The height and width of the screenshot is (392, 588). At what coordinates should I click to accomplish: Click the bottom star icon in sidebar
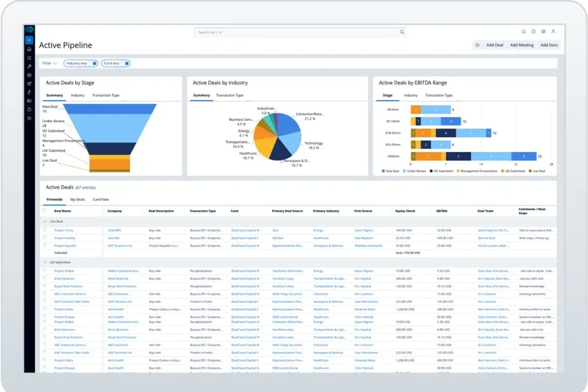pyautogui.click(x=29, y=118)
